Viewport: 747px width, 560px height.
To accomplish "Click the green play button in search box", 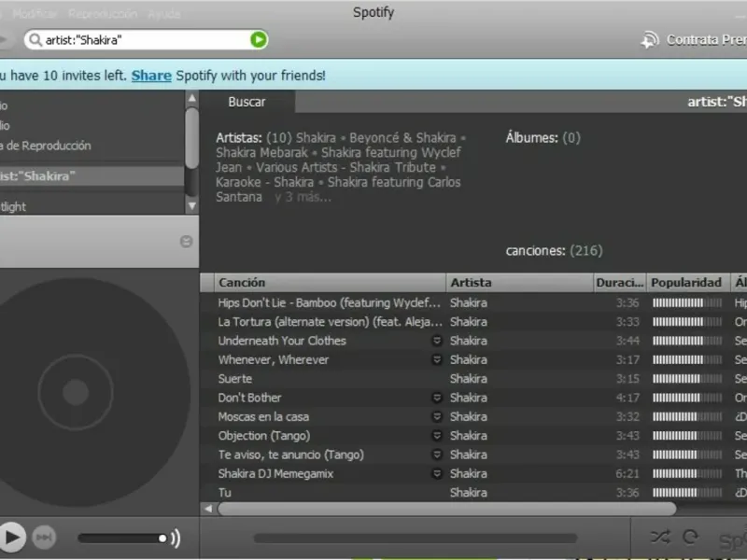I will (259, 39).
